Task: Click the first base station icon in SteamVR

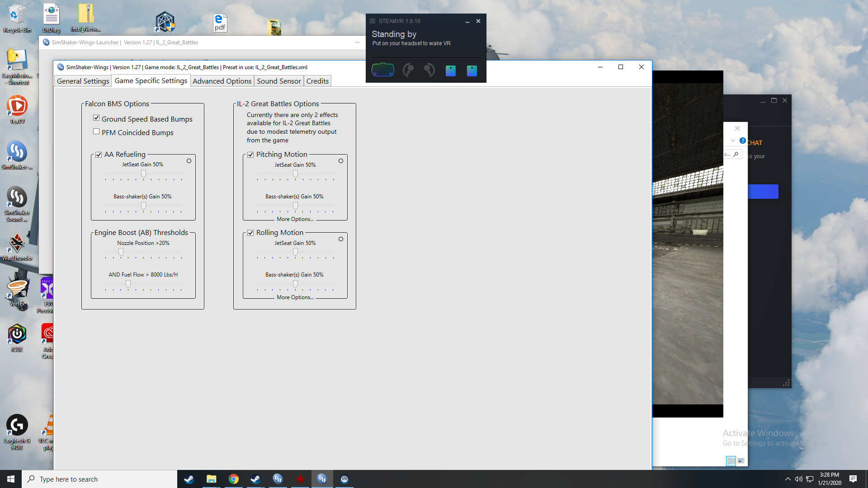Action: coord(450,70)
